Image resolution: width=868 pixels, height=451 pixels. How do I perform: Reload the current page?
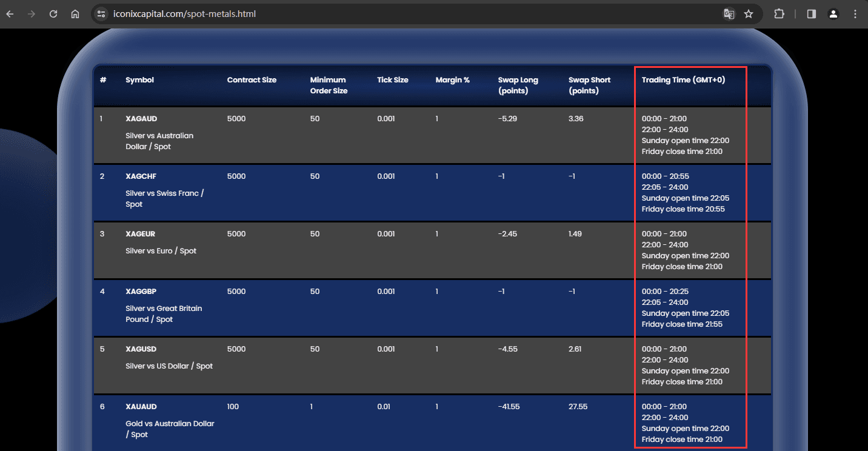(x=53, y=14)
